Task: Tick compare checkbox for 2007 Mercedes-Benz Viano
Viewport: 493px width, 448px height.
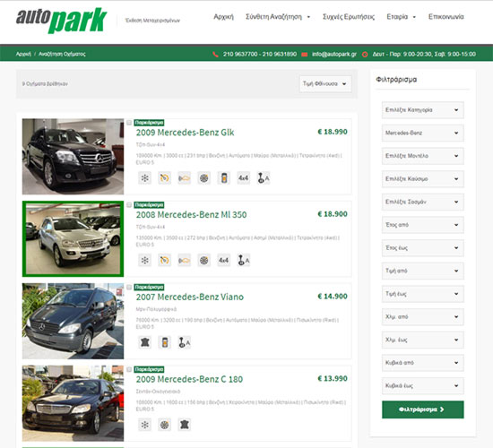Action: click(129, 287)
